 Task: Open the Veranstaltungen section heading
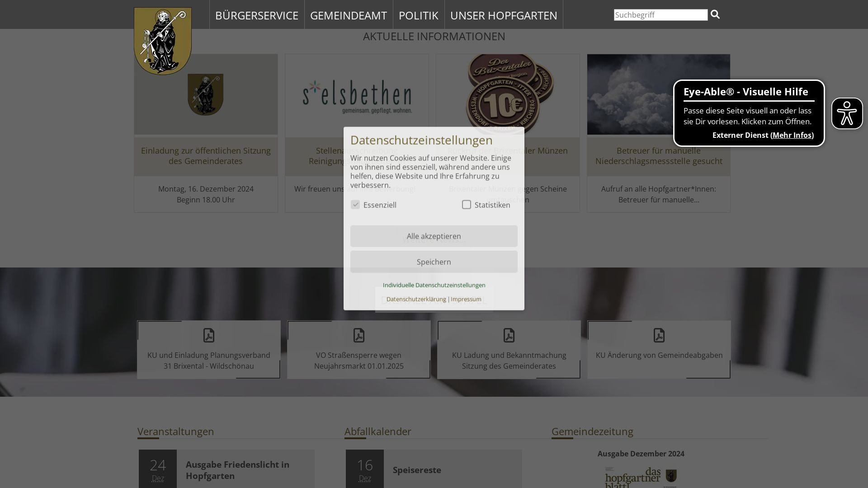(x=176, y=432)
